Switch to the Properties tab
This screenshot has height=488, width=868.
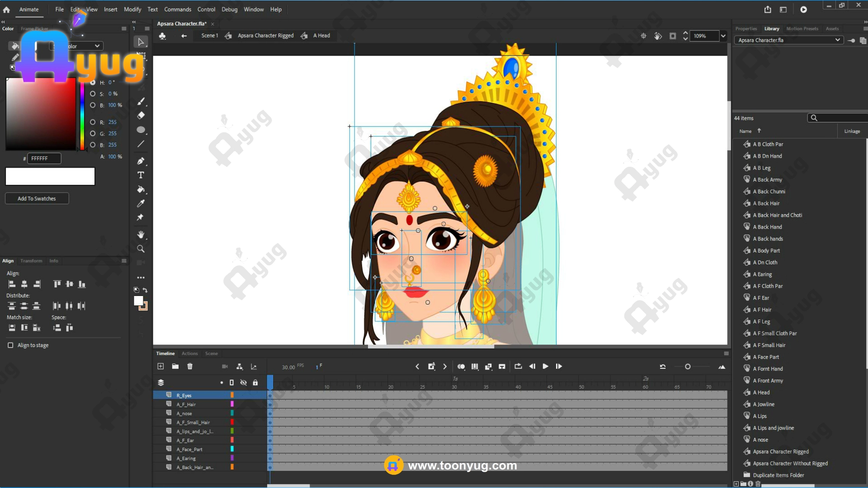tap(746, 28)
